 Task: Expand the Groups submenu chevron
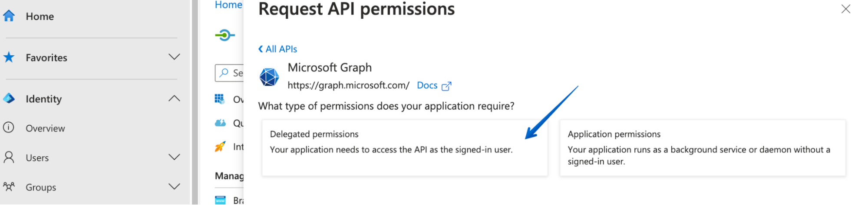tap(174, 187)
